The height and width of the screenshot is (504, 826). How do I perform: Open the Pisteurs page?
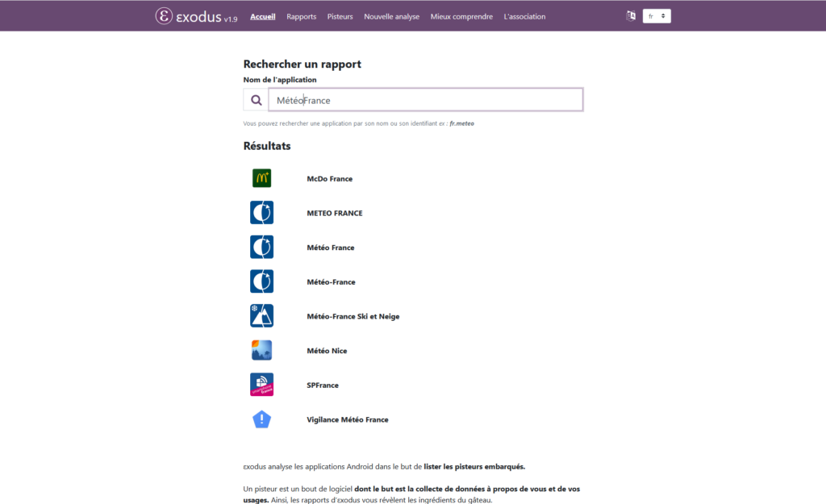tap(340, 16)
